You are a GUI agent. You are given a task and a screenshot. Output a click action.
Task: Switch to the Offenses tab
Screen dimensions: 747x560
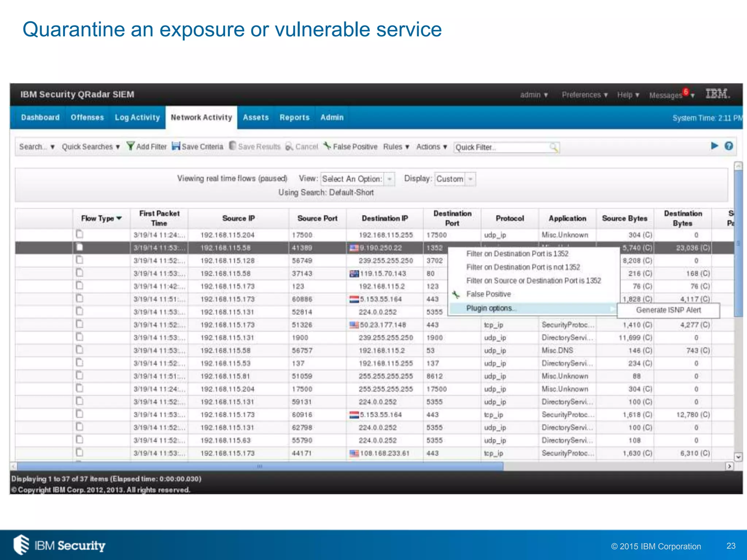pos(87,117)
